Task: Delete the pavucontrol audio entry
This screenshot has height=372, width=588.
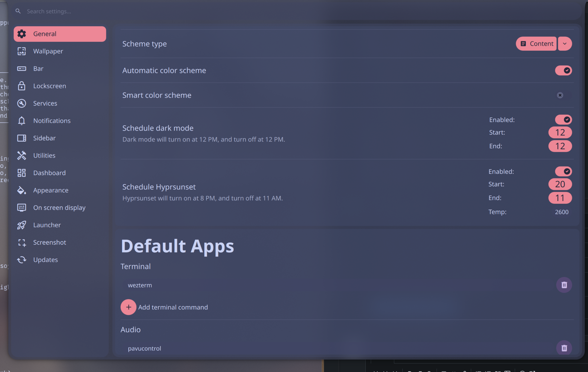Action: click(x=564, y=348)
